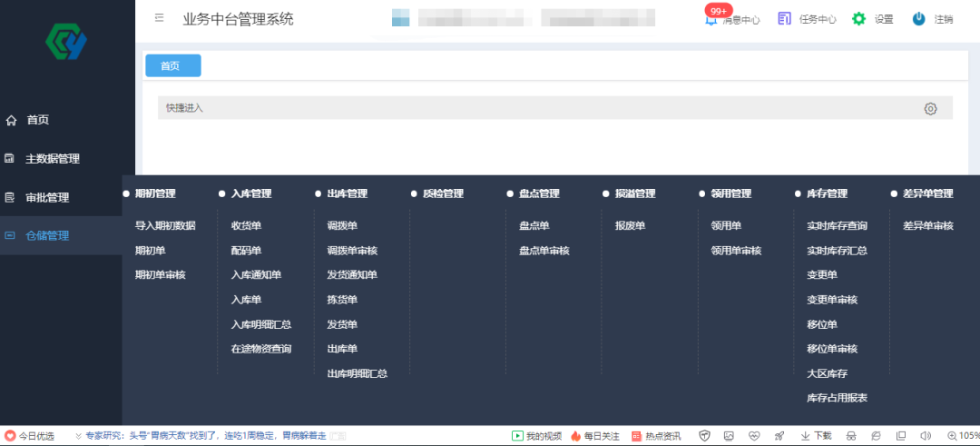Open 差异单审核 entry

(928, 226)
